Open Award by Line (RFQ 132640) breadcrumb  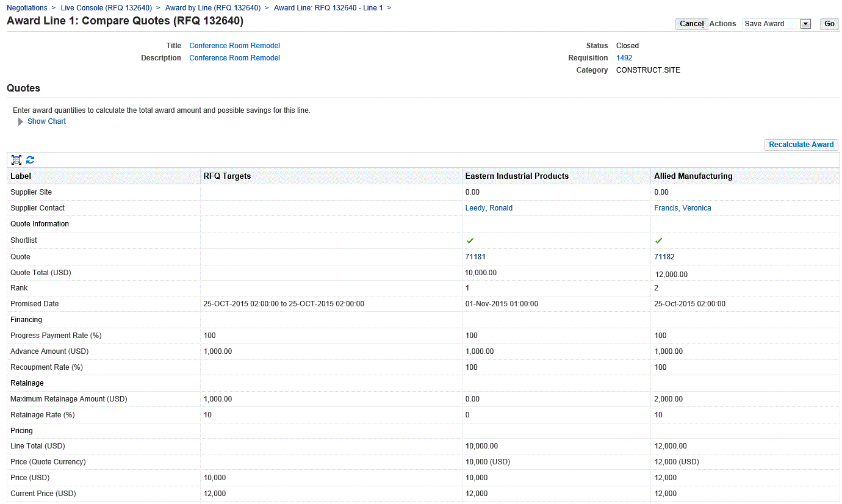tap(213, 8)
